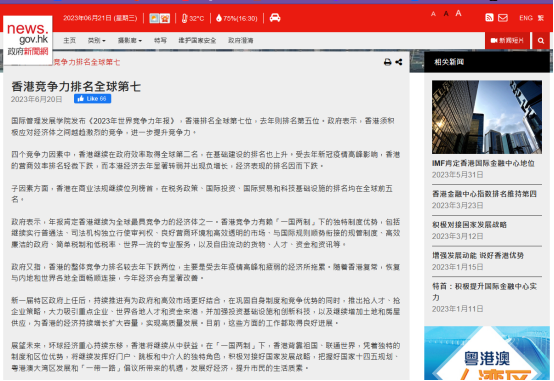Open 维护国家安全 navigation item
The image size is (554, 381).
click(x=197, y=40)
